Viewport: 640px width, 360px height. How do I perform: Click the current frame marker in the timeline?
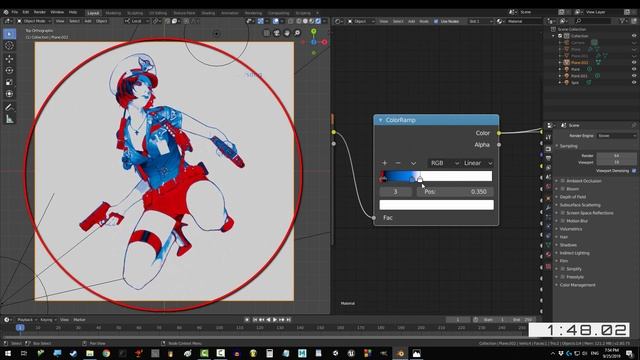[20, 327]
